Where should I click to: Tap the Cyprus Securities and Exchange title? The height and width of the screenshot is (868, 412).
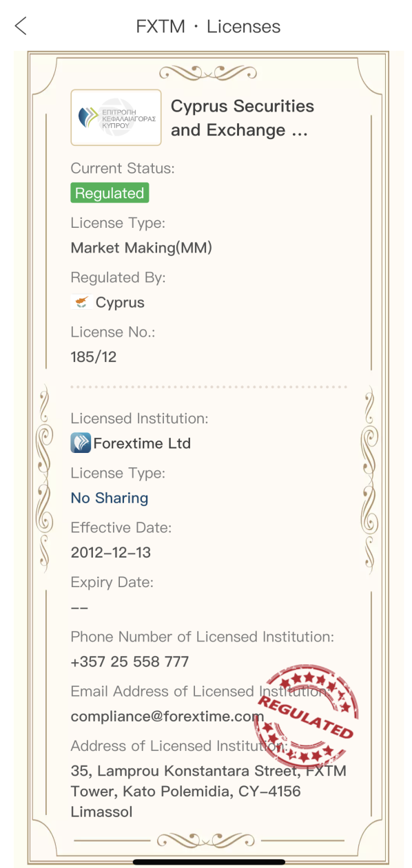243,118
